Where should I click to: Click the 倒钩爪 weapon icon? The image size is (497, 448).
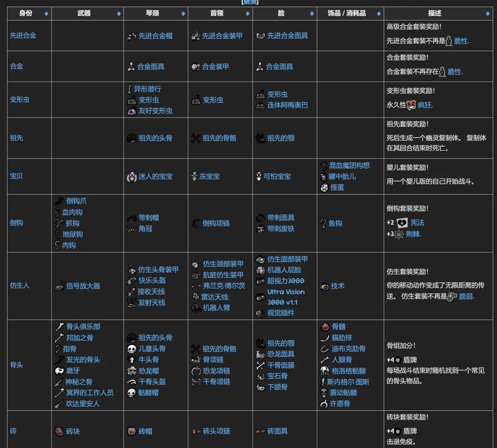[x=59, y=201]
